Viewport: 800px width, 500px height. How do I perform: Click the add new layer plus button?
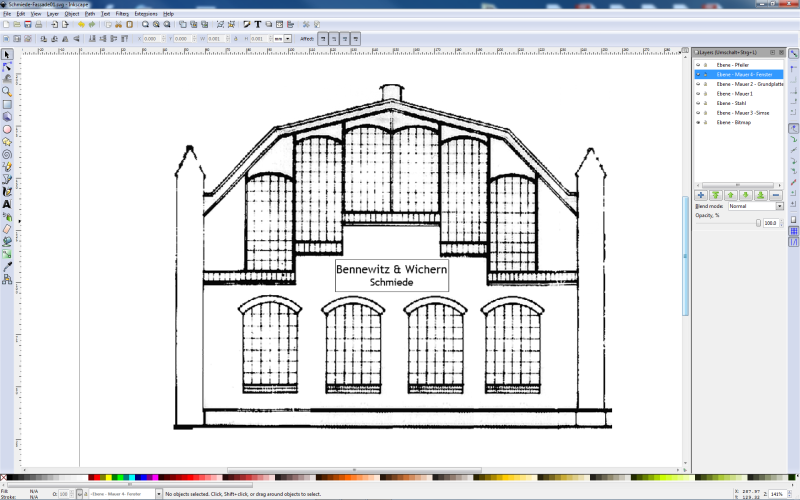point(701,195)
